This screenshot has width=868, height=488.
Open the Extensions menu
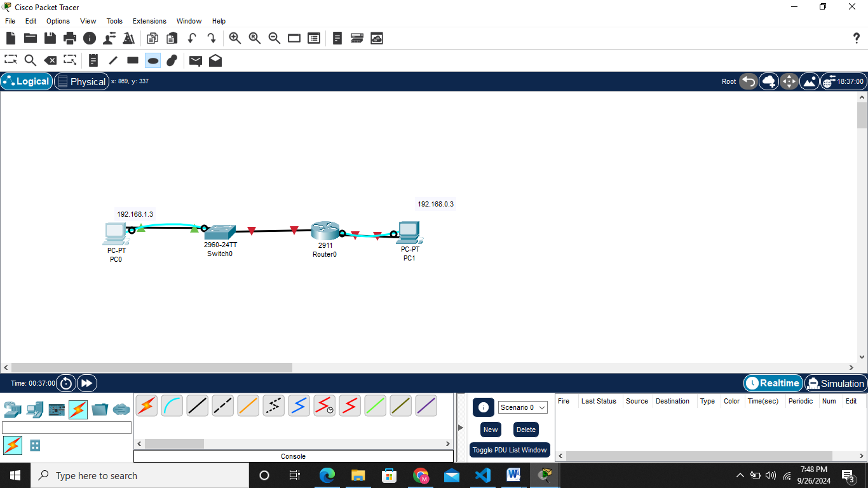(x=149, y=21)
